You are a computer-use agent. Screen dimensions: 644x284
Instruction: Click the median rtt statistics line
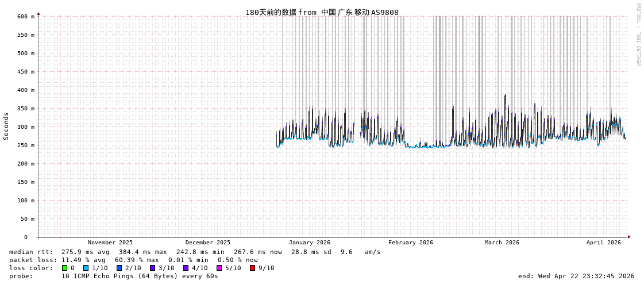195,252
